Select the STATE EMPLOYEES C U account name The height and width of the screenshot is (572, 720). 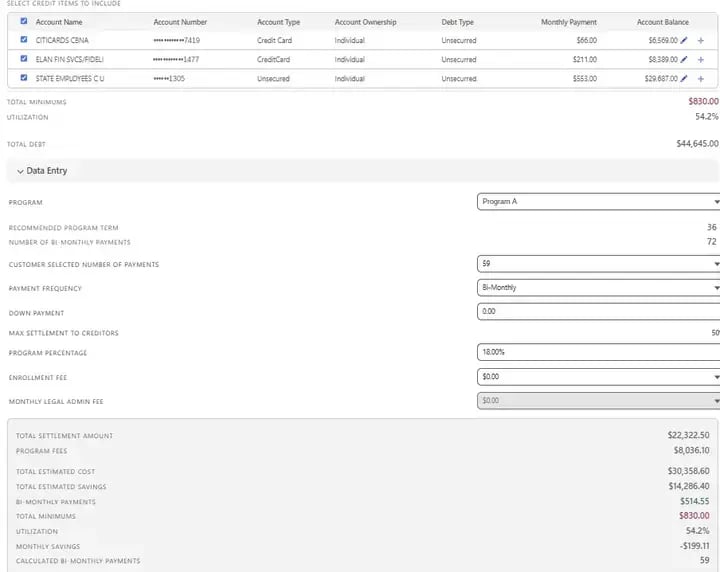[70, 79]
